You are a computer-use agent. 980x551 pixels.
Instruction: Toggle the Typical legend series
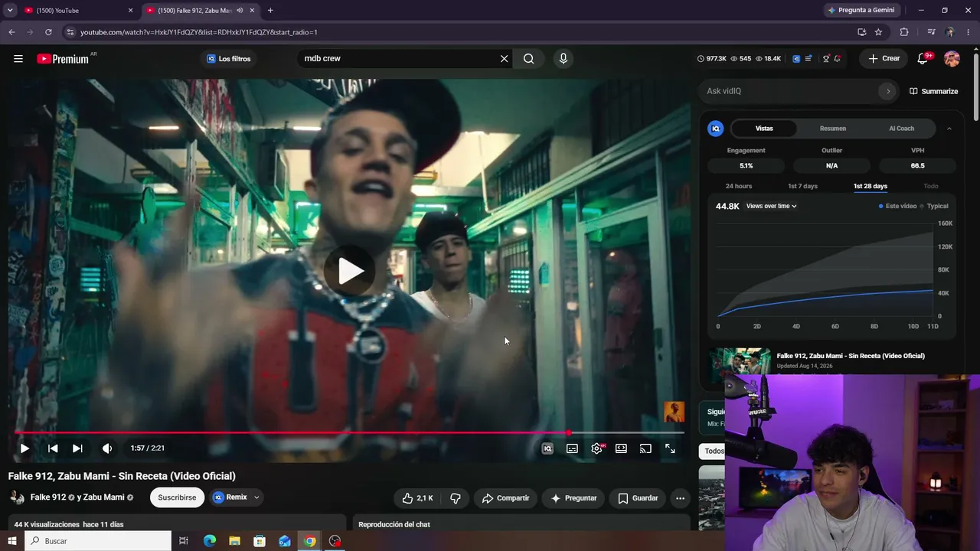pos(934,206)
